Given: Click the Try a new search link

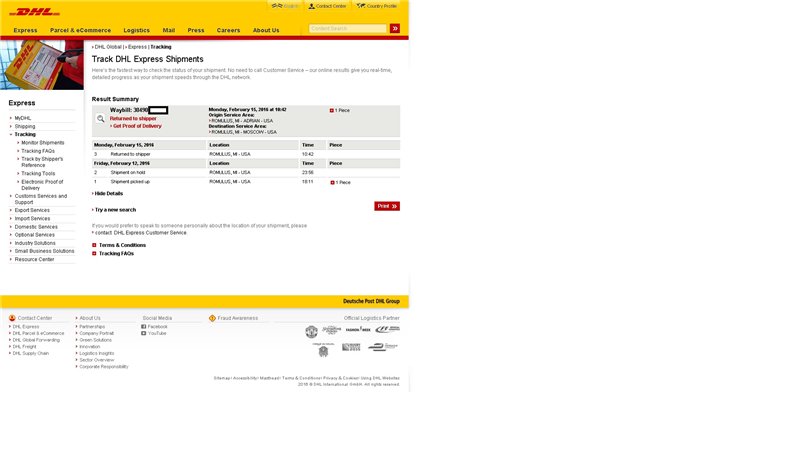Looking at the screenshot, I should 115,210.
